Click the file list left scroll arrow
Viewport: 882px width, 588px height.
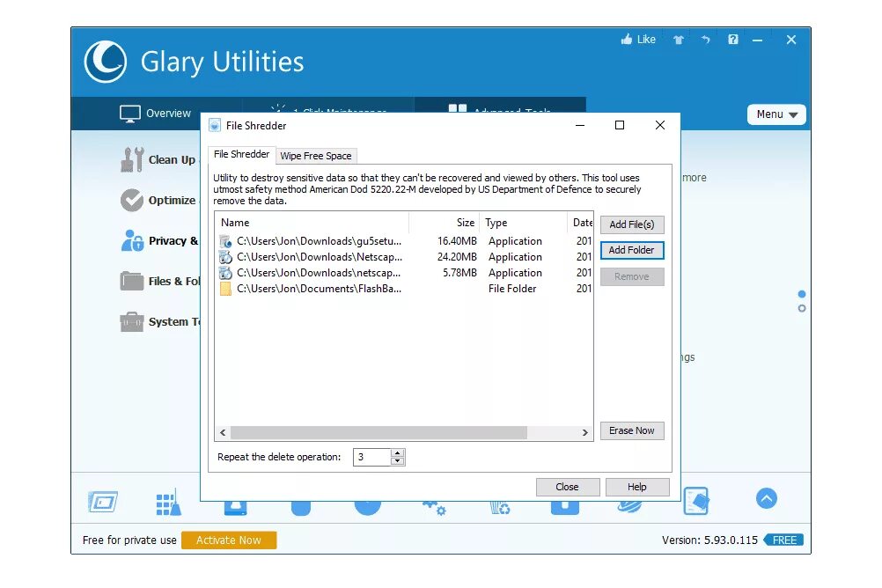[223, 433]
